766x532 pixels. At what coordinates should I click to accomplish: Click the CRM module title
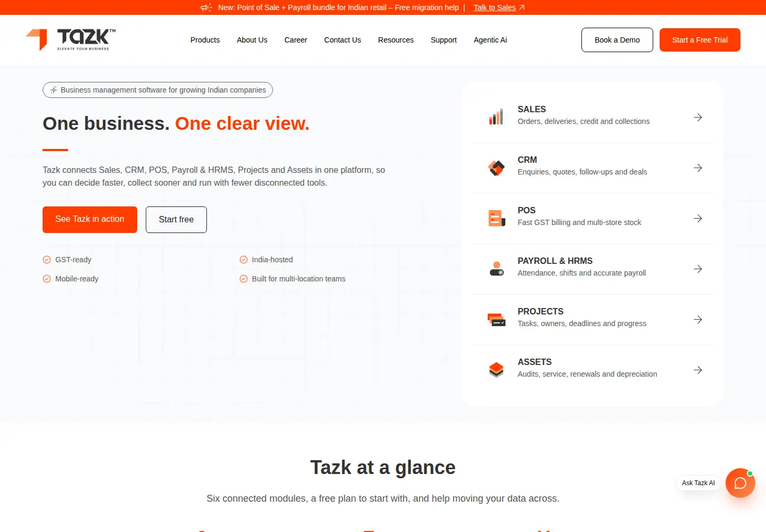(527, 160)
